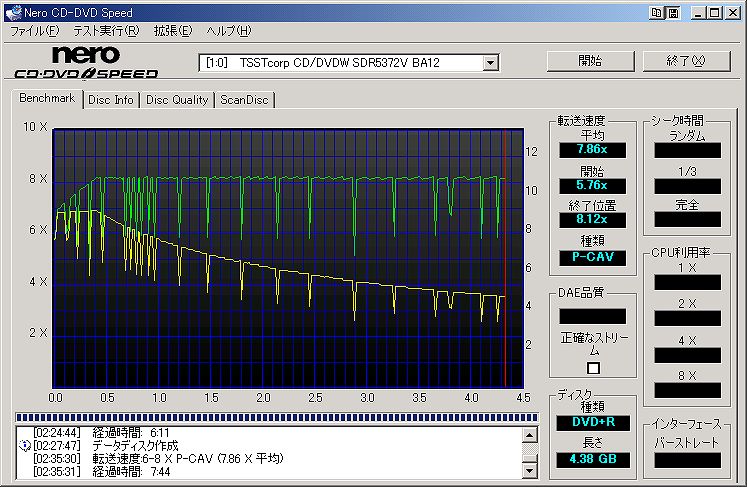Click the CPU usage 8 X value field

(x=687, y=391)
